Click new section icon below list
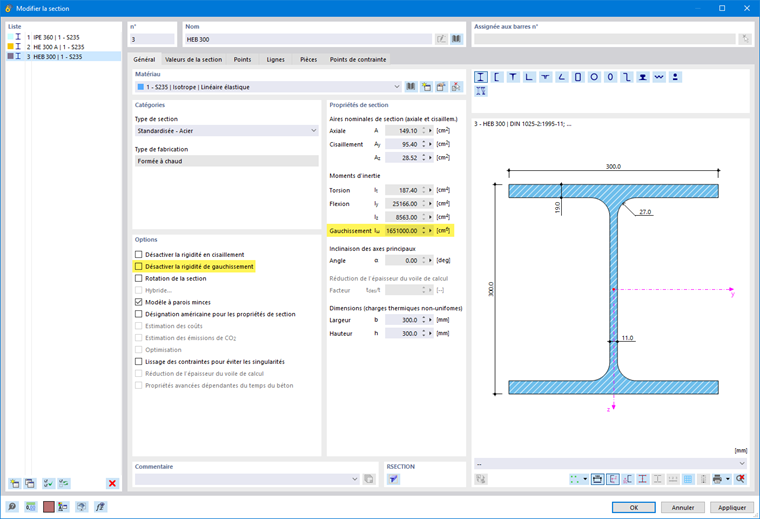The height and width of the screenshot is (519, 760). point(15,483)
